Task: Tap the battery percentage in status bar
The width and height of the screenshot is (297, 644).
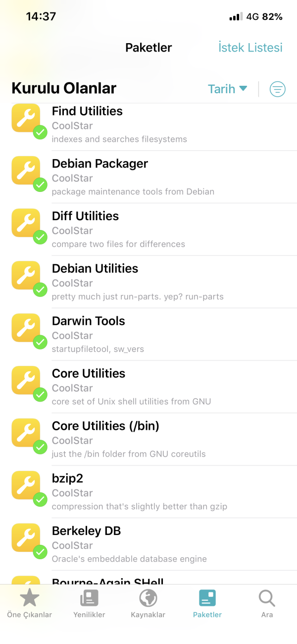Action: (x=272, y=17)
